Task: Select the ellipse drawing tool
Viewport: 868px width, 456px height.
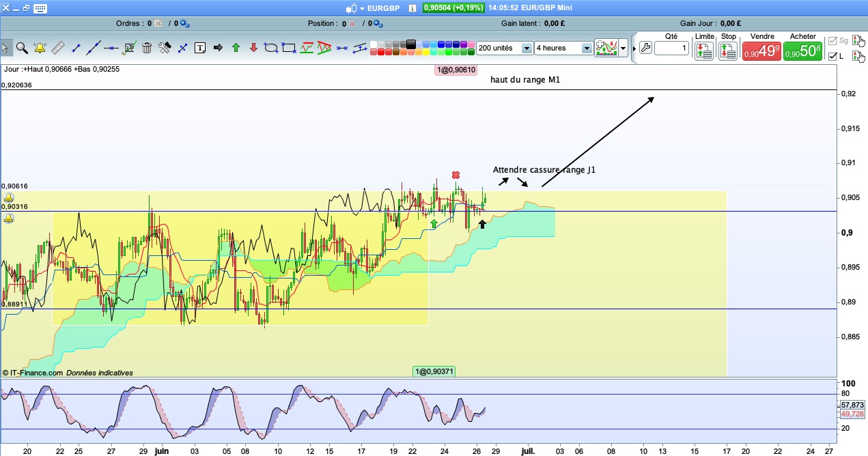Action: click(270, 48)
